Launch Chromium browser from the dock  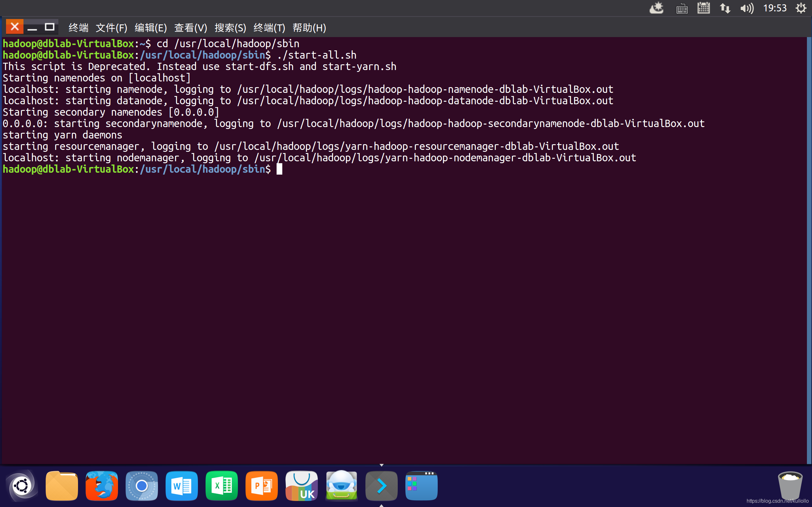point(141,485)
